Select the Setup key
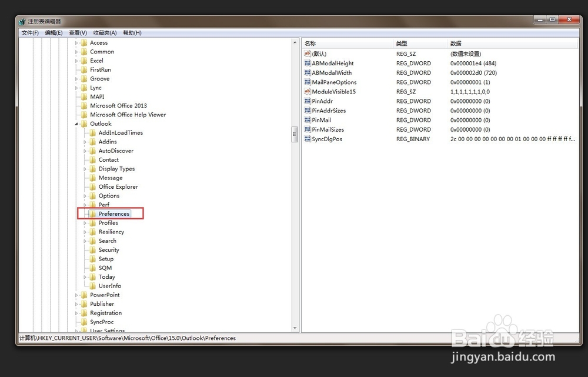Image resolution: width=588 pixels, height=377 pixels. point(106,259)
